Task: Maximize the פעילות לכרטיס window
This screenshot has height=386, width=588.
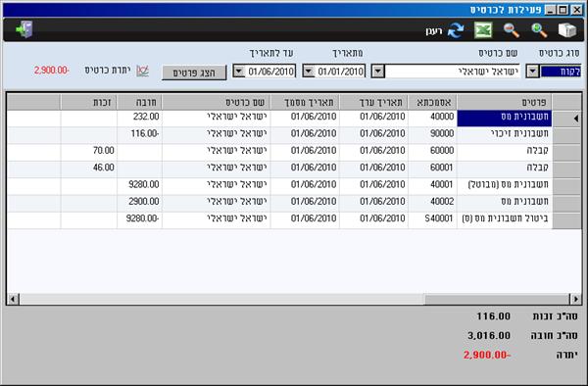Action: point(563,10)
